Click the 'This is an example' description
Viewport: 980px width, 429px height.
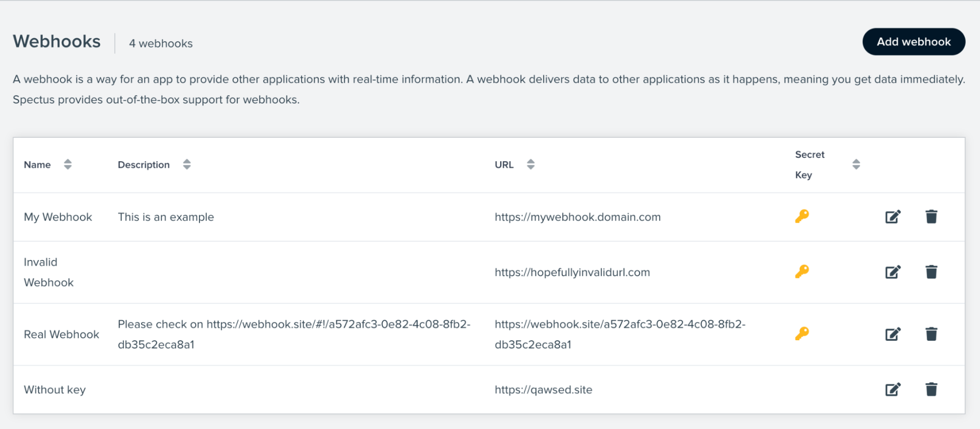pyautogui.click(x=166, y=217)
